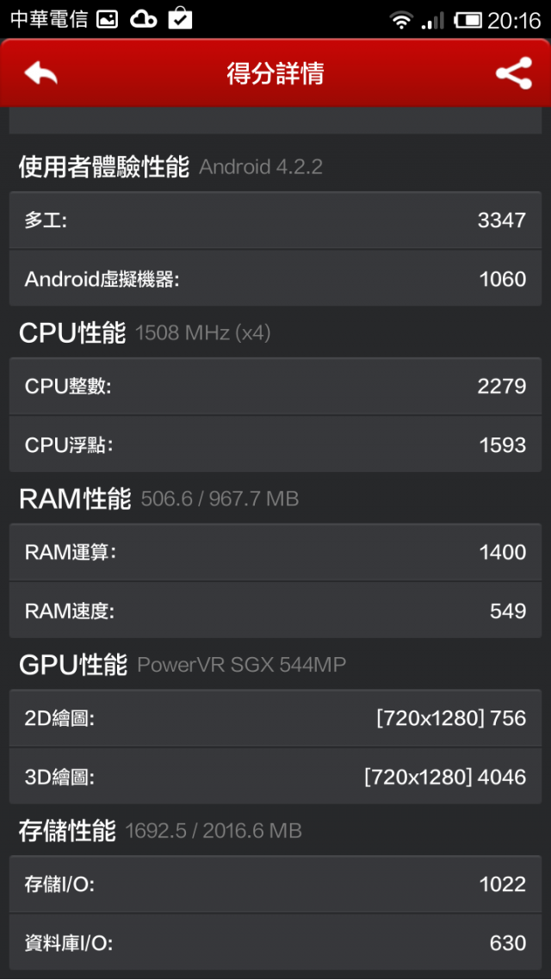Select the Android虛擬機器 score row
This screenshot has height=980, width=551.
coord(275,279)
